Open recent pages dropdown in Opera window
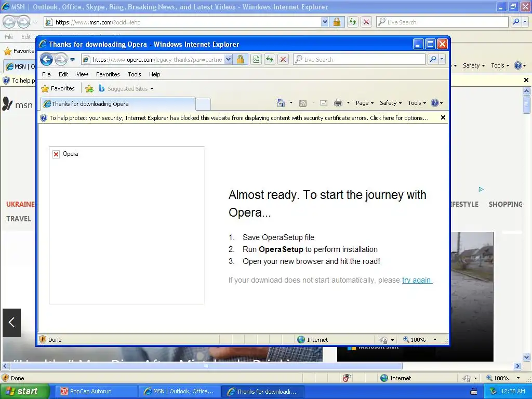 coord(72,60)
